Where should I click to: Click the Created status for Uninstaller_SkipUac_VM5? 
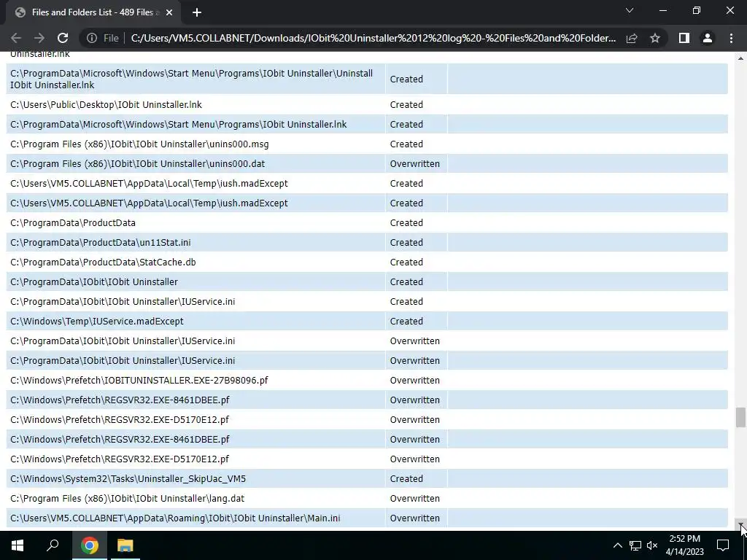(406, 479)
